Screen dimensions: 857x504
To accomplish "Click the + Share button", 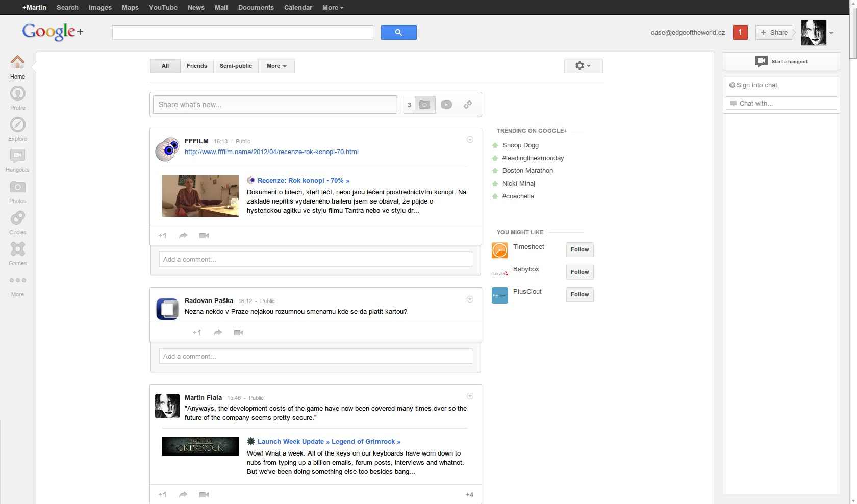I will 774,32.
